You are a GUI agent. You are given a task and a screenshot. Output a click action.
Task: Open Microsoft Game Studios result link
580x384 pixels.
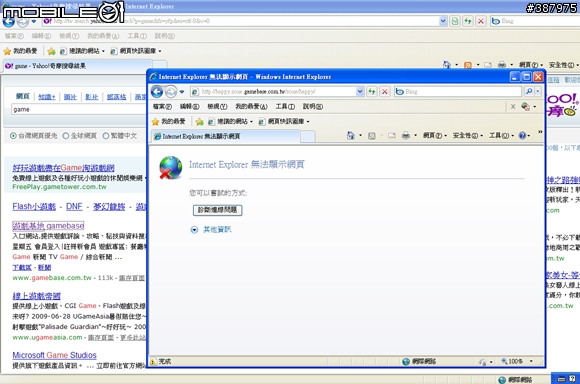click(x=54, y=355)
